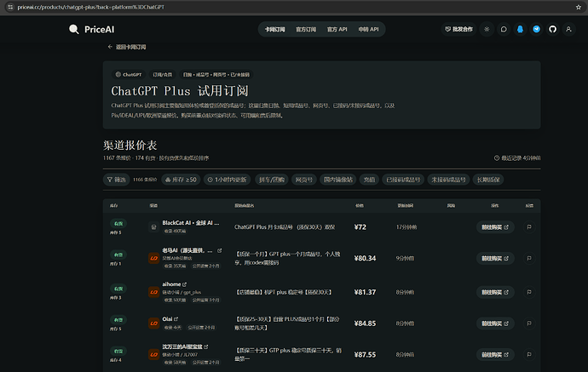This screenshot has height=372, width=588.
Task: Click the Oiai channel name
Action: pos(167,319)
